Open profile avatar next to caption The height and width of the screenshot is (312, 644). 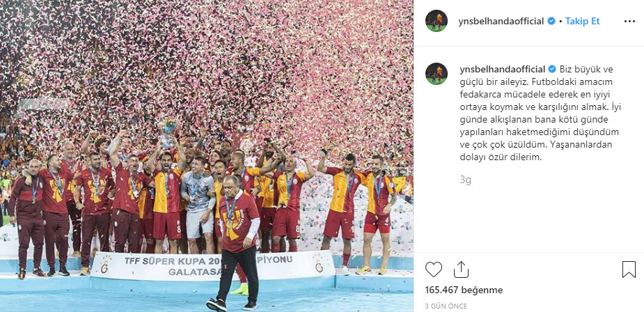[x=436, y=74]
